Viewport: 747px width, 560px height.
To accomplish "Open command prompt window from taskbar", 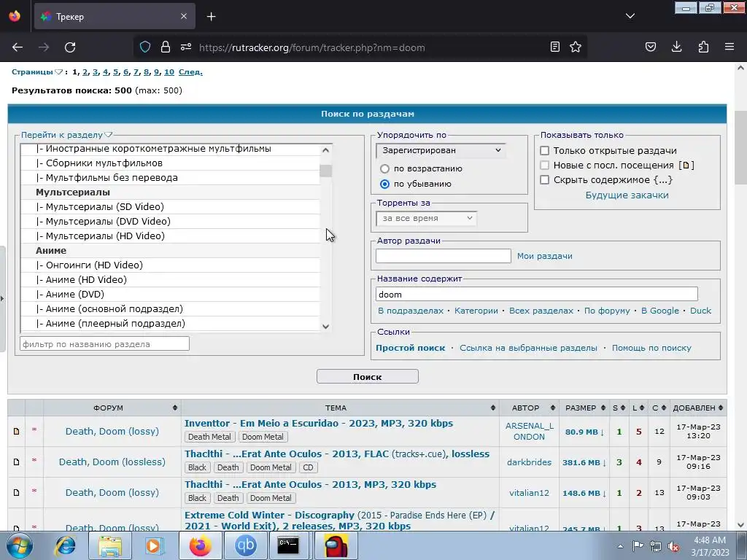I will coord(288,545).
